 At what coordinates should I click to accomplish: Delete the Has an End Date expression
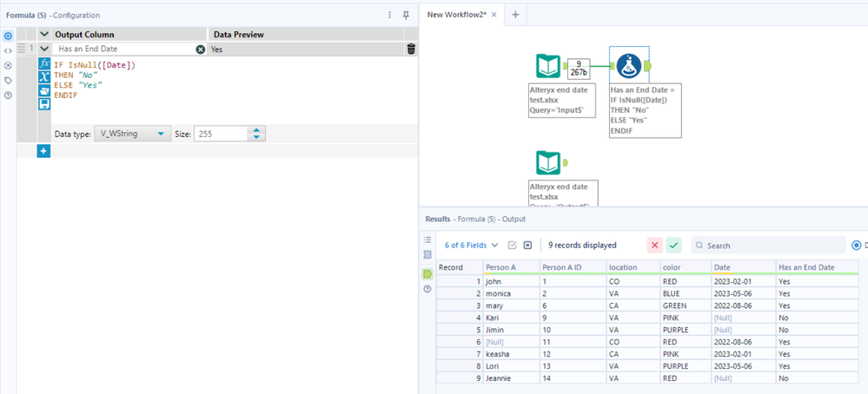coord(411,49)
